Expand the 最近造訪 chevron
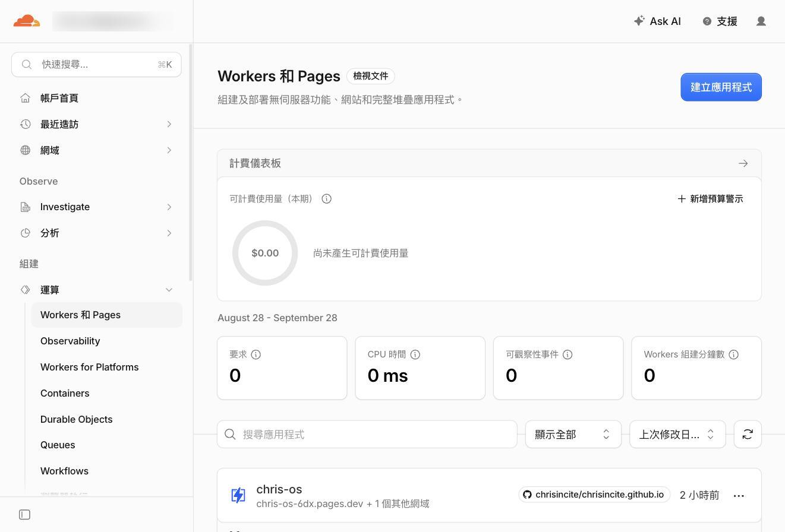Image resolution: width=785 pixels, height=532 pixels. [169, 124]
